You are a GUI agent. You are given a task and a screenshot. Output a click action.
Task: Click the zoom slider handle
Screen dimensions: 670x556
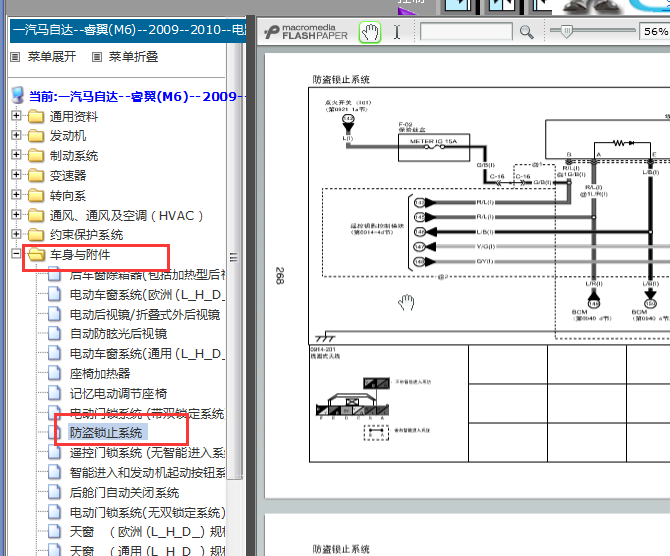[567, 31]
